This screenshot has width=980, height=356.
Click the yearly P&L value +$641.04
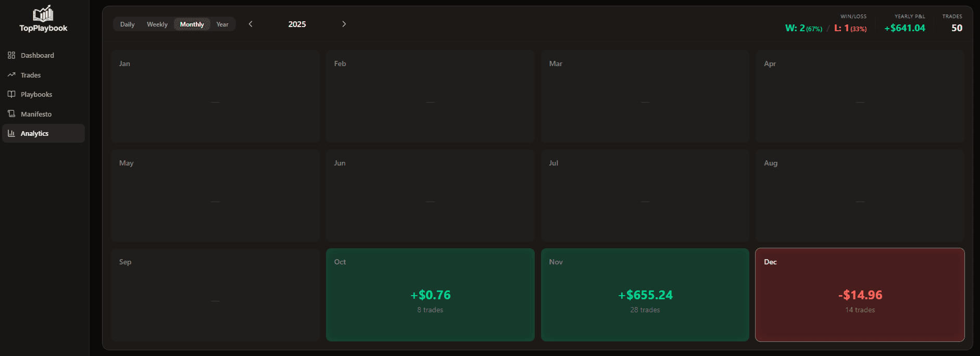(x=904, y=28)
